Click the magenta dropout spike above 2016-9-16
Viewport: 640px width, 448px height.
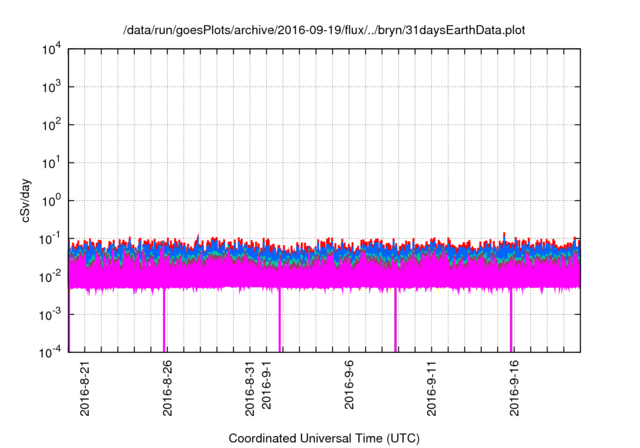(511, 320)
